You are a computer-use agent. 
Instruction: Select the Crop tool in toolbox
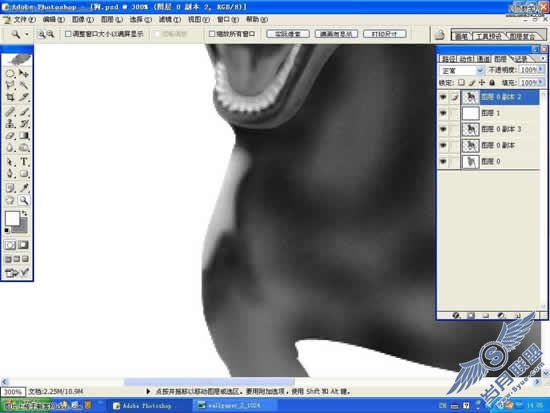coord(11,97)
